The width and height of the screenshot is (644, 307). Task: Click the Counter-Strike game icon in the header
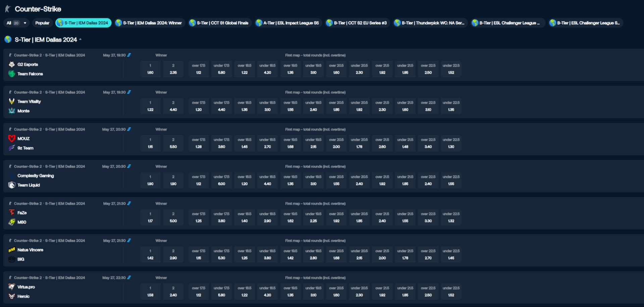[8, 9]
